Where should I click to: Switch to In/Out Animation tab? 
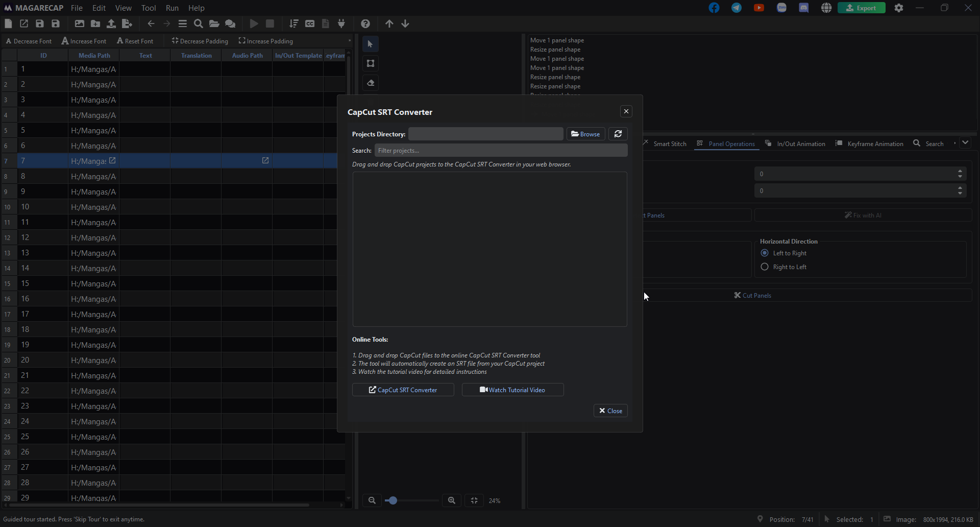click(795, 143)
